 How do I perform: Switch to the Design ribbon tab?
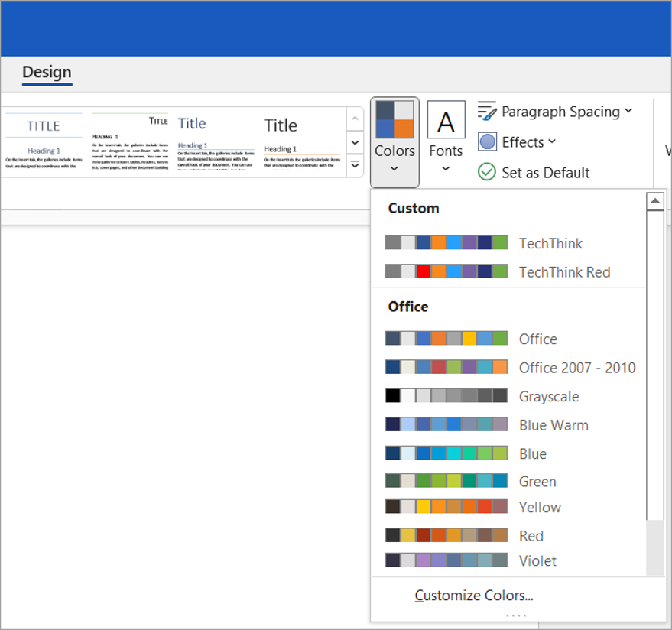click(47, 73)
